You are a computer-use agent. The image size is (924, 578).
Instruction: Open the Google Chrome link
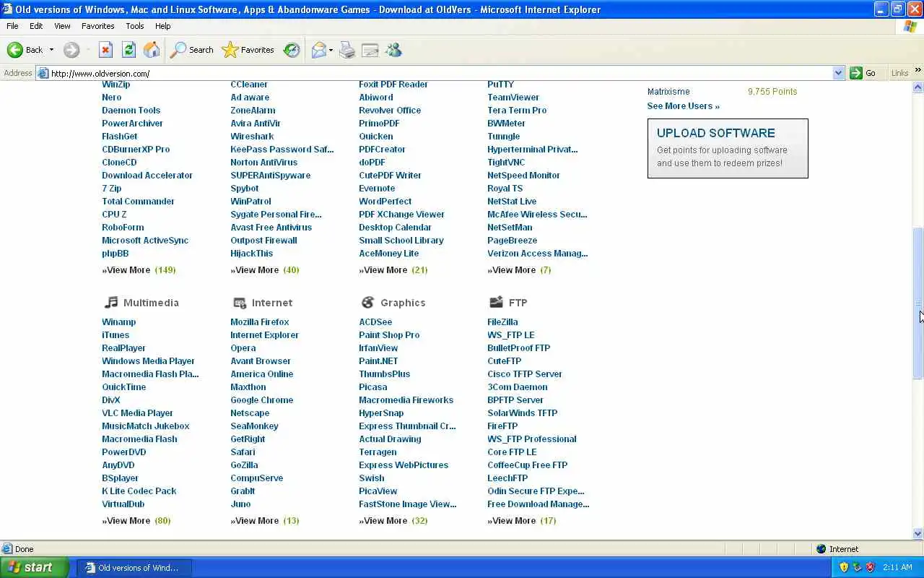click(262, 400)
